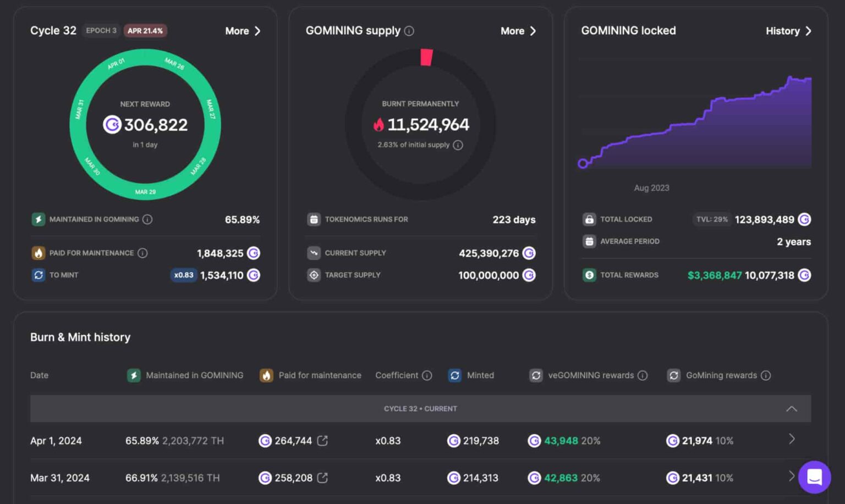Screen dimensions: 845x504
Task: Expand the Apr 1, 2024 history row
Action: [x=792, y=439]
